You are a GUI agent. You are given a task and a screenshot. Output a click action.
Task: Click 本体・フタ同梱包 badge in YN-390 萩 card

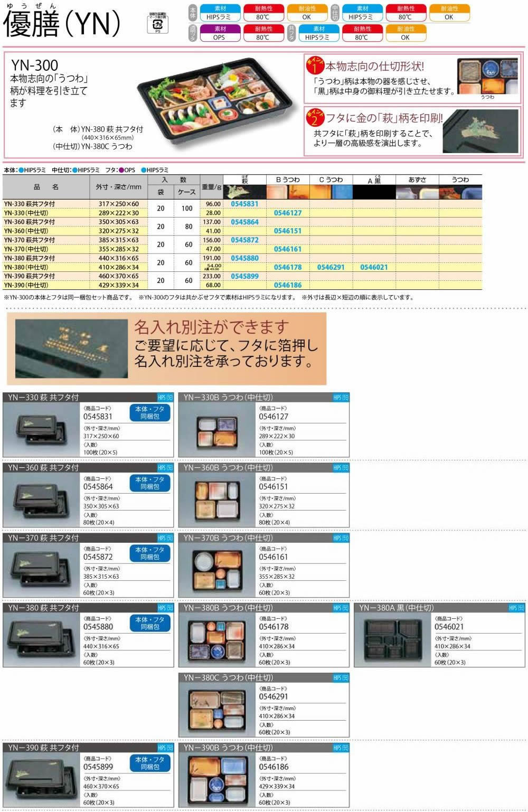(x=150, y=763)
